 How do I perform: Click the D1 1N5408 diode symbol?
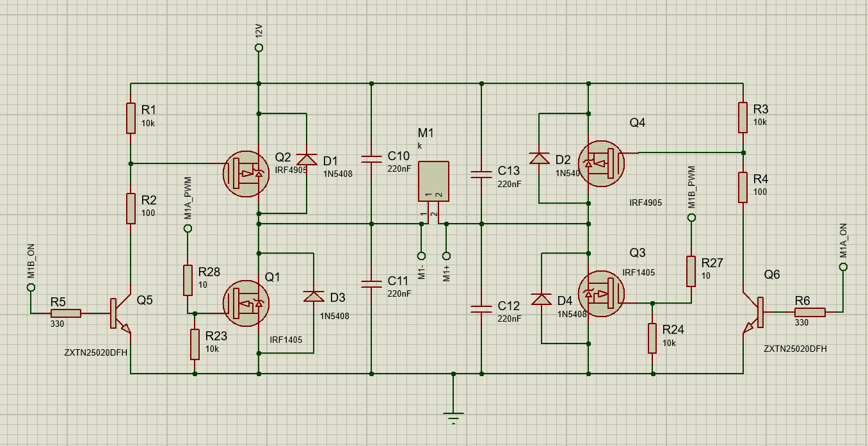click(x=306, y=158)
